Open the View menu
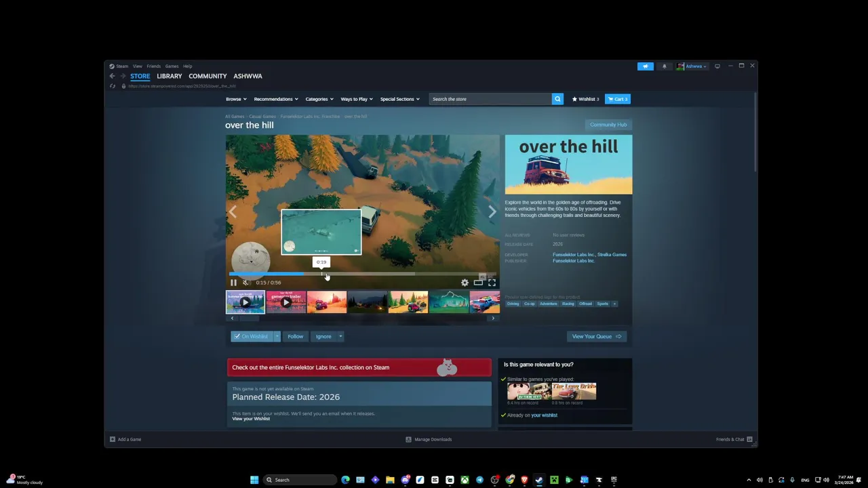Image resolution: width=868 pixels, height=488 pixels. pos(138,66)
